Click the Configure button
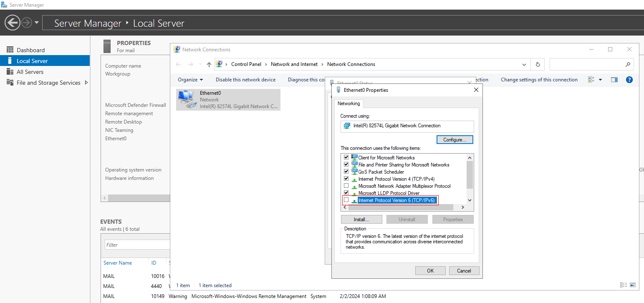644x303 pixels. click(455, 140)
